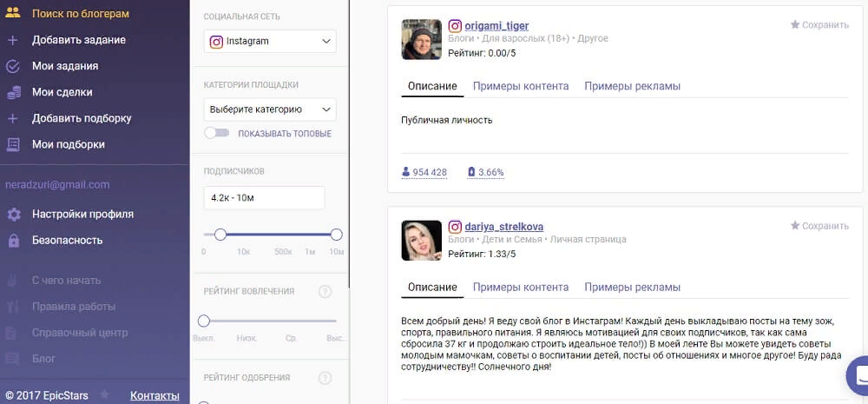Click the My tasks checkmark icon
This screenshot has height=404, width=868.
pyautogui.click(x=13, y=66)
